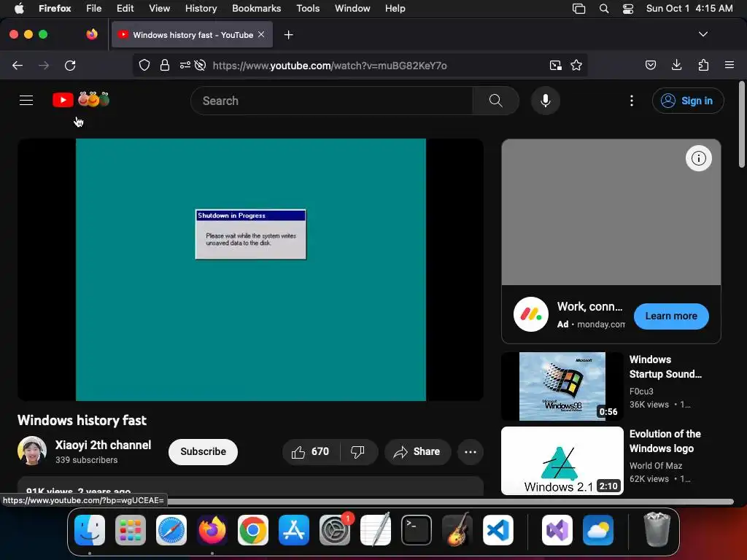This screenshot has height=560, width=747.
Task: Open the History menu
Action: coord(201,9)
